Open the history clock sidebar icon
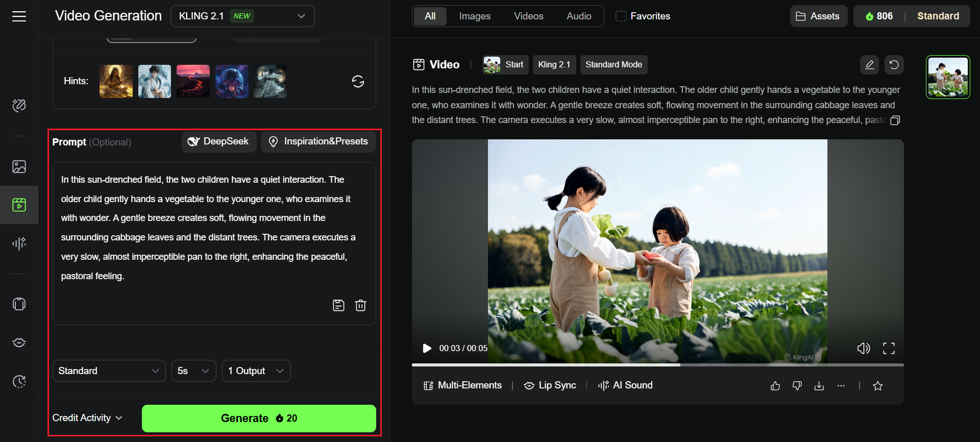Screen dimensions: 980x442 19,381
